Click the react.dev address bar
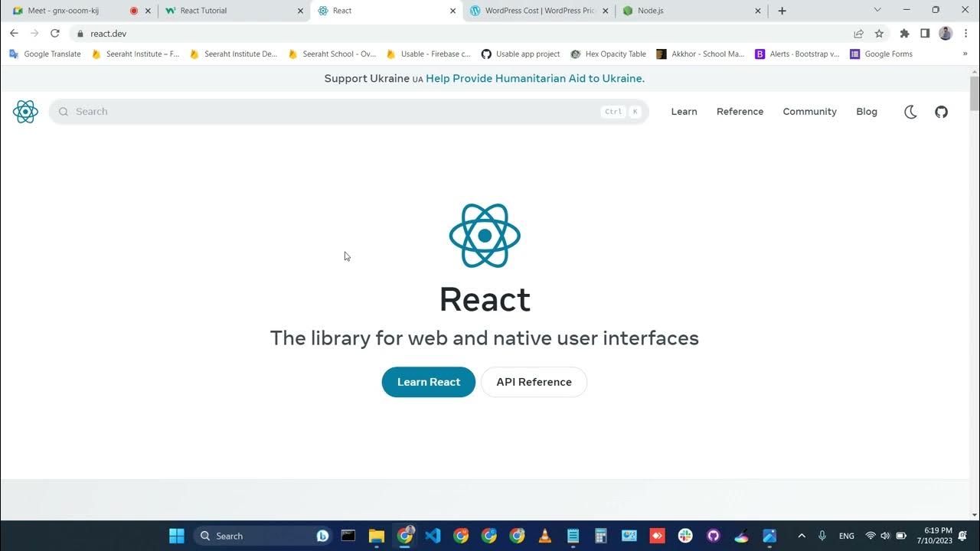Screen dimensions: 980x551 [459, 34]
